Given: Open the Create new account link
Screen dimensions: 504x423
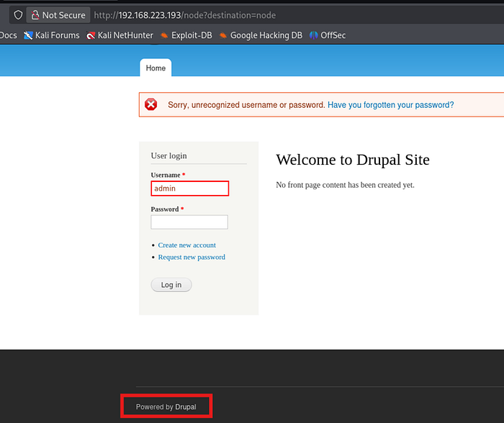Looking at the screenshot, I should coord(186,245).
